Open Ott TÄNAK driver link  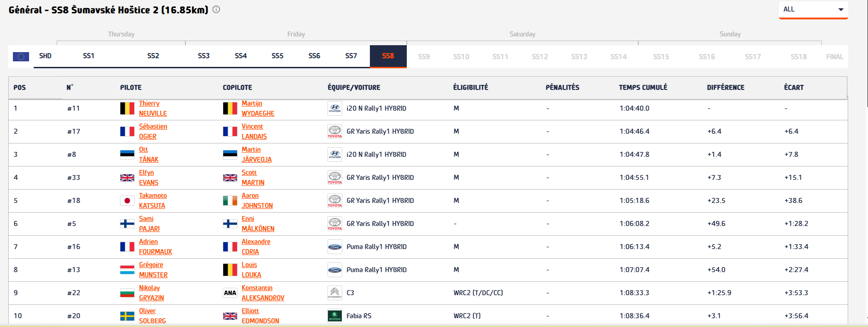point(149,155)
